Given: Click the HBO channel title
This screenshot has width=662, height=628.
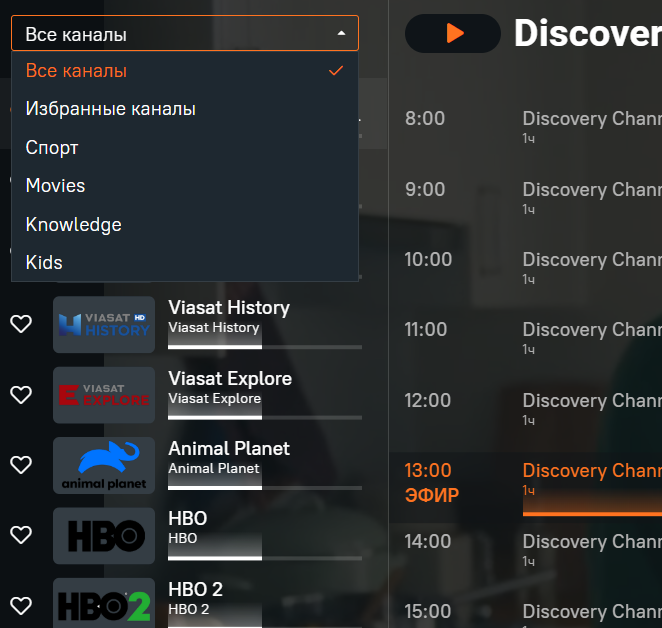Looking at the screenshot, I should pyautogui.click(x=187, y=519).
